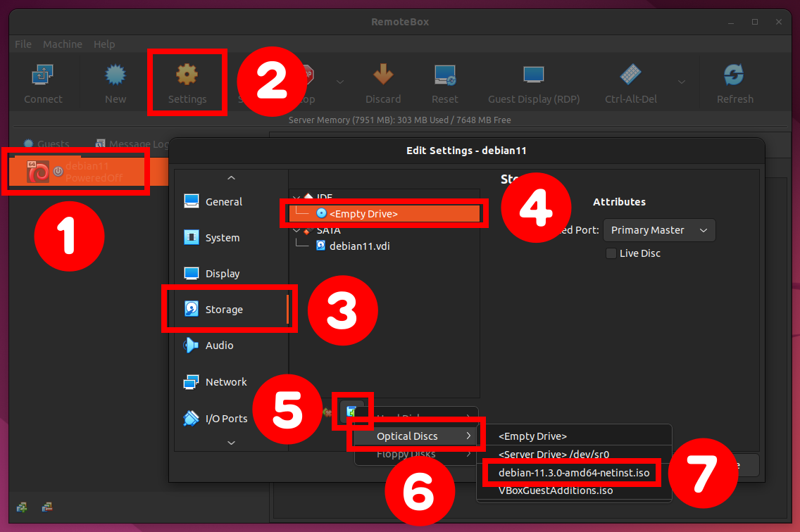This screenshot has width=800, height=532.
Task: Open the I/O Ports settings page
Action: click(232, 418)
